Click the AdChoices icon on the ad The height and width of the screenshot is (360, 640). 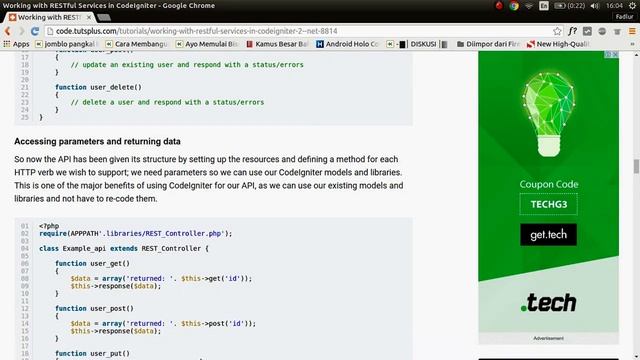(x=608, y=54)
